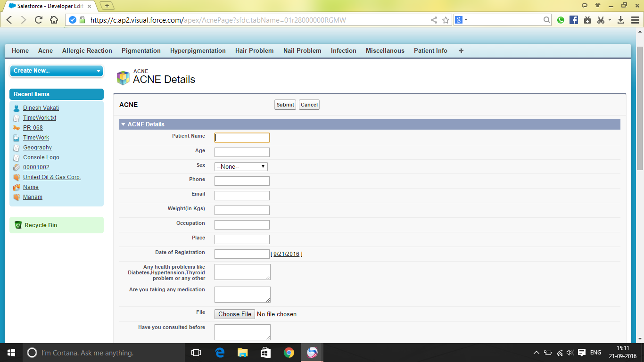This screenshot has width=644, height=362.
Task: Click the Cortana search box
Action: click(x=104, y=353)
